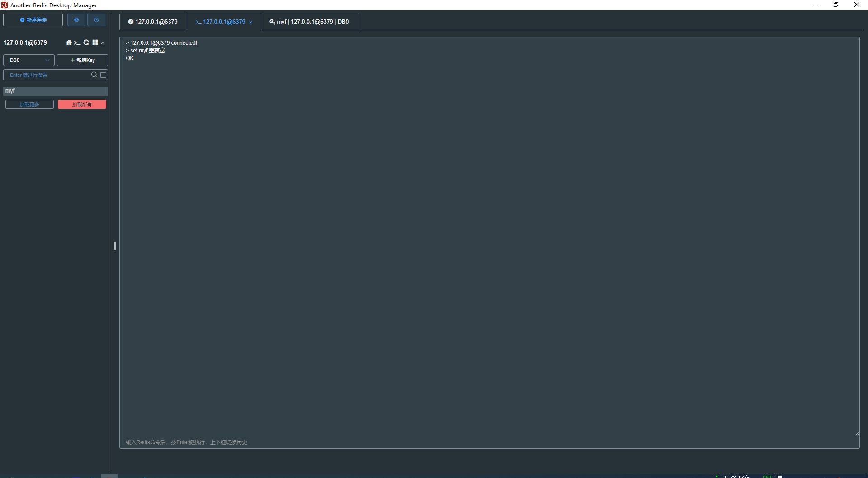868x478 pixels.
Task: Click the 加载更多 load more button
Action: coord(29,104)
